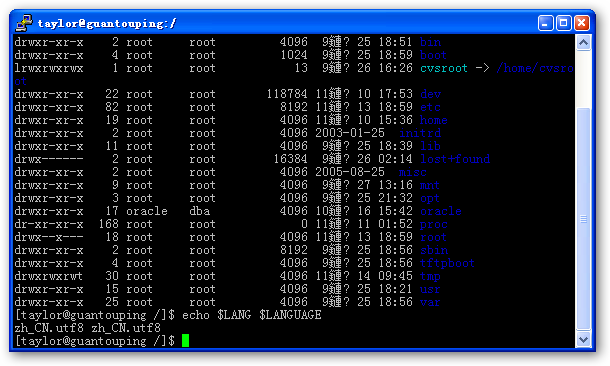Click the size value 118784
Viewport: 610px width, 366px height.
[x=287, y=94]
